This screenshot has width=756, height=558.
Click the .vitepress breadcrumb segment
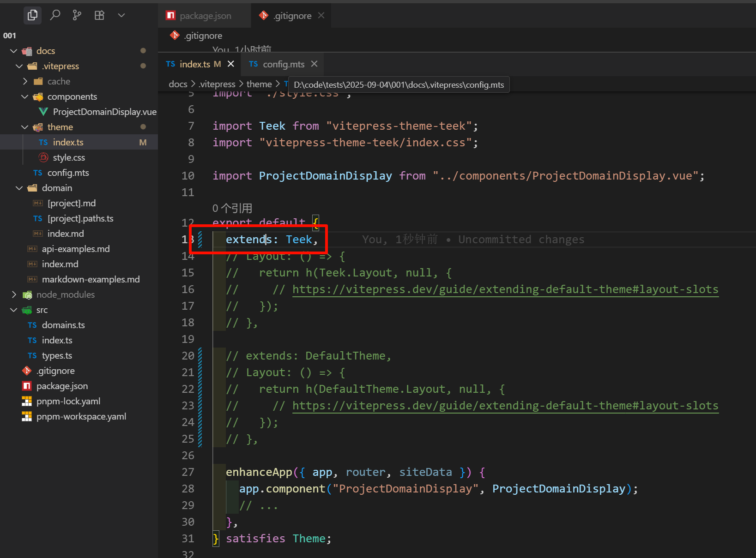point(217,84)
